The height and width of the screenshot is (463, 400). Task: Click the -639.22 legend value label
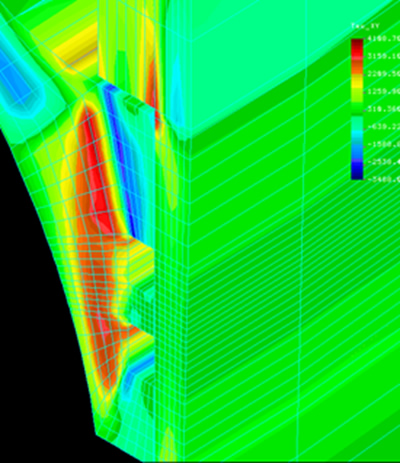(x=382, y=127)
